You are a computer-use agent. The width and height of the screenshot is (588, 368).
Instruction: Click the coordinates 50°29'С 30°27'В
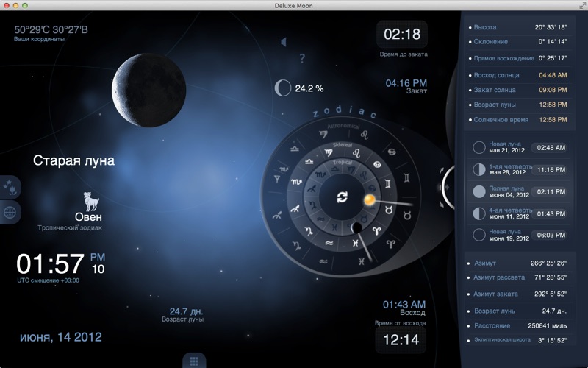coord(51,29)
